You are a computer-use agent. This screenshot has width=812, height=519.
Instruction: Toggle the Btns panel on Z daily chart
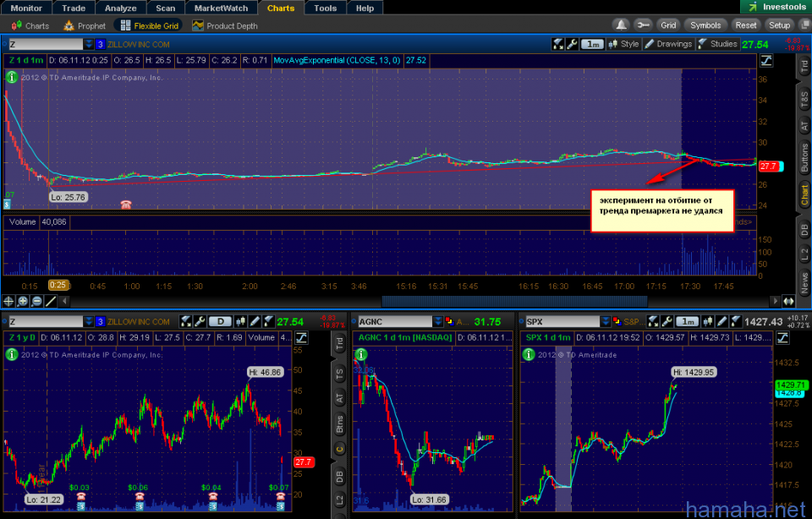(x=339, y=424)
